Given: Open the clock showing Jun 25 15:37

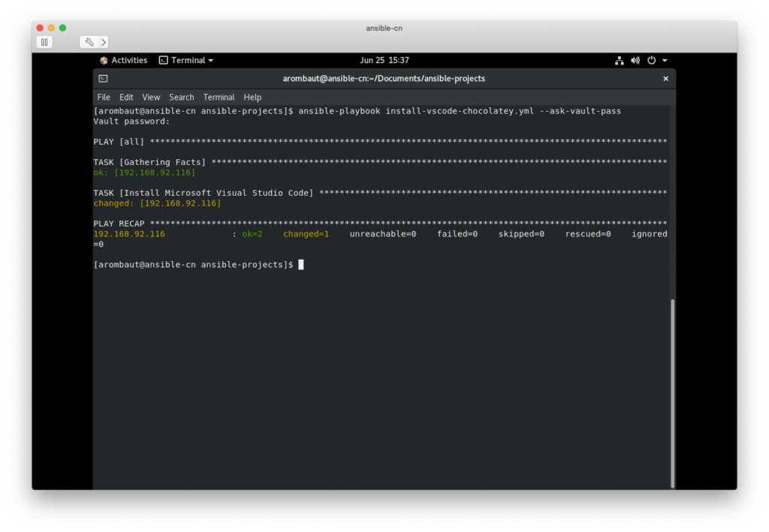Looking at the screenshot, I should click(384, 60).
